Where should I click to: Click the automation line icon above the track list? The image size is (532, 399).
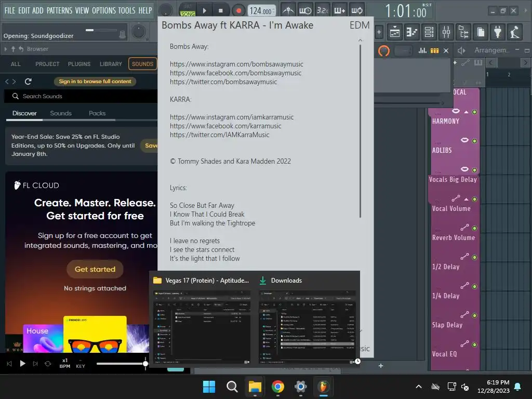[x=465, y=62]
